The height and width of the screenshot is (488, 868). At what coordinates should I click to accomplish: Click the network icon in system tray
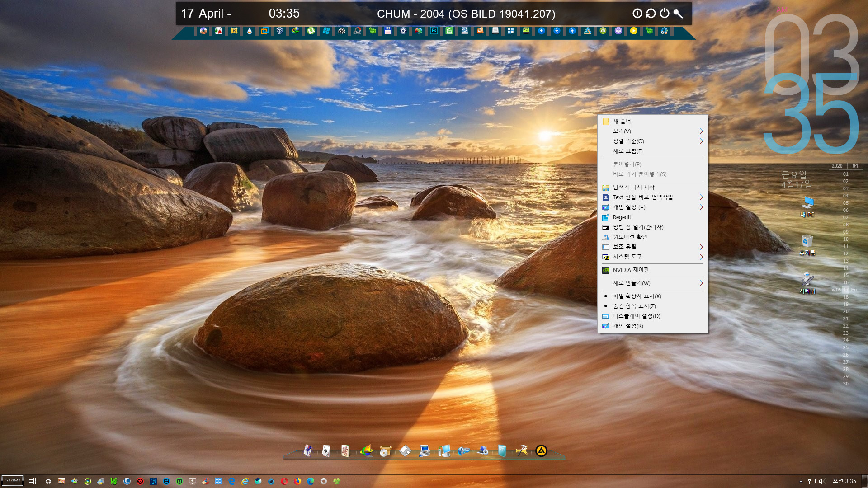[812, 481]
